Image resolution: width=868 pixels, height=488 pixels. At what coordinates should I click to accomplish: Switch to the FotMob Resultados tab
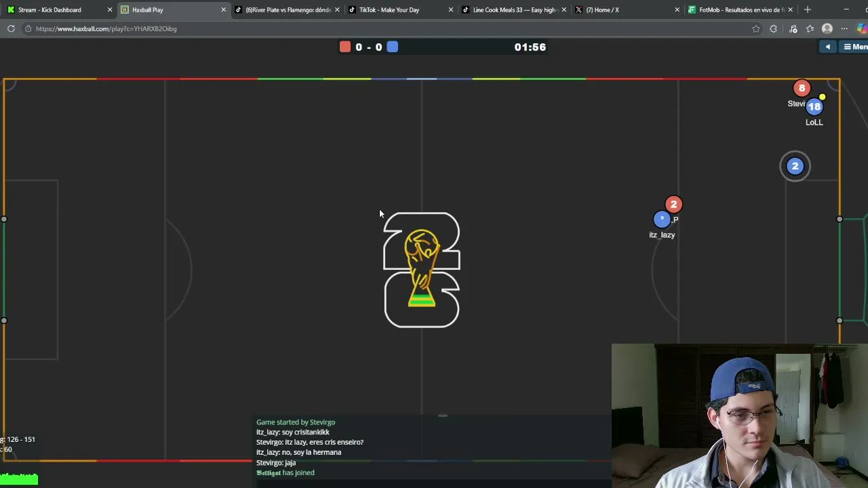pyautogui.click(x=739, y=9)
